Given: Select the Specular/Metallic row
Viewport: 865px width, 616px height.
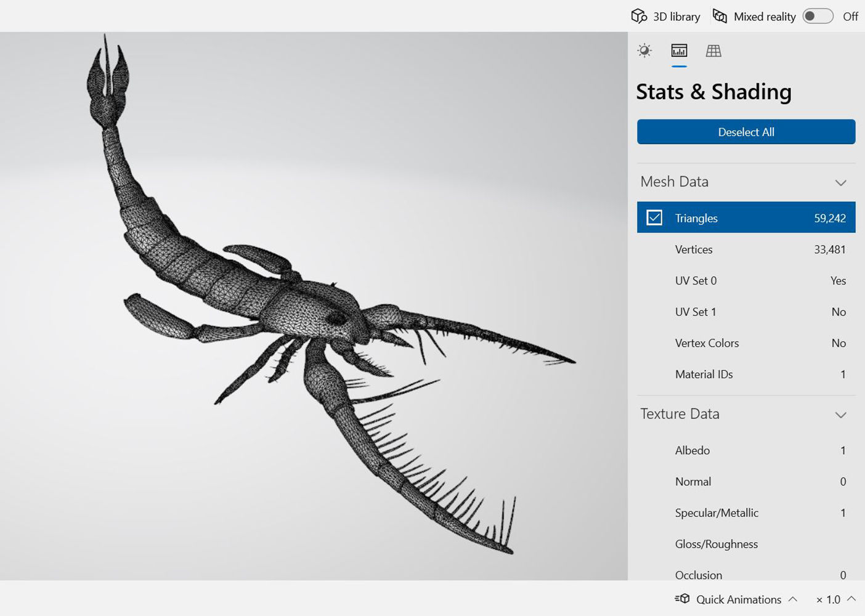Looking at the screenshot, I should [746, 513].
